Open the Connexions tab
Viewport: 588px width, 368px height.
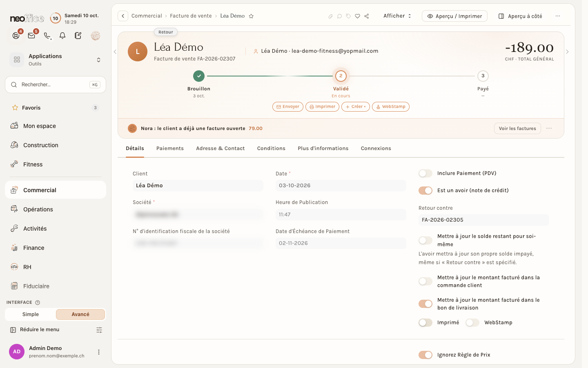376,148
